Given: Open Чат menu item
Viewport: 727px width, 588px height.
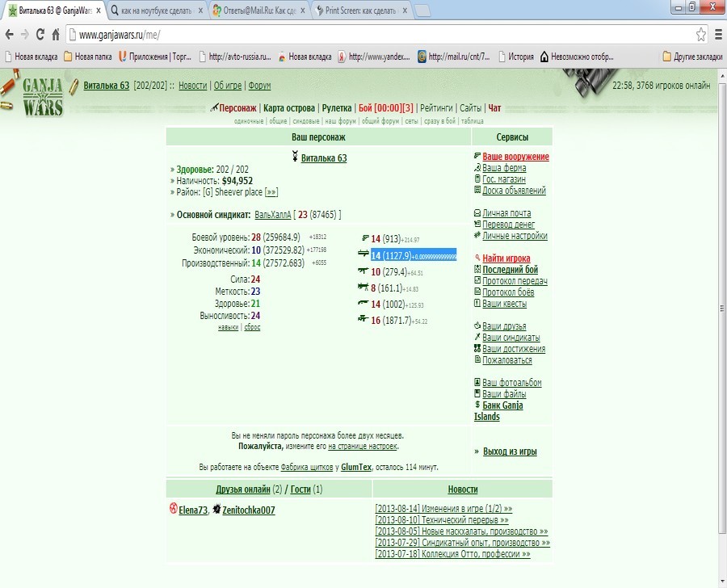Looking at the screenshot, I should [x=494, y=108].
